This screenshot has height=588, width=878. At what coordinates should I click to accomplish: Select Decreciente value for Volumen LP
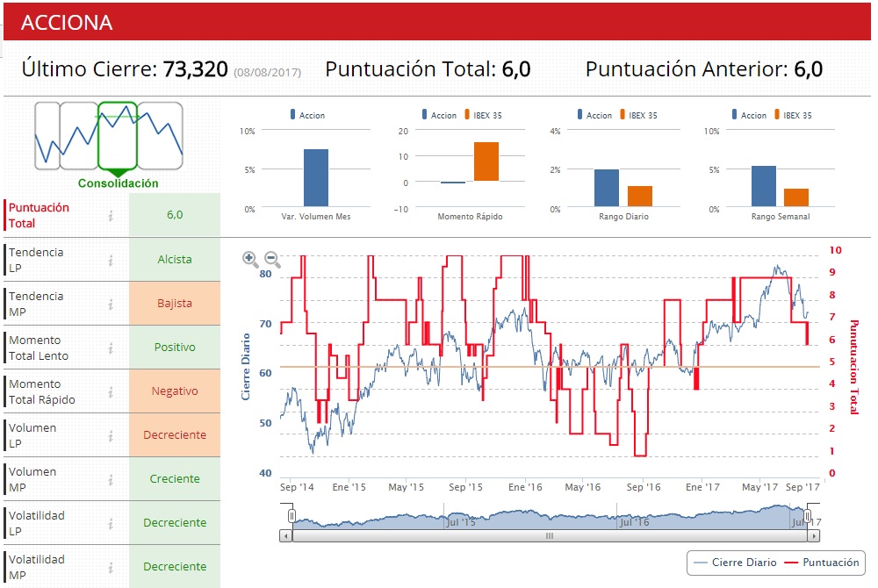click(175, 434)
